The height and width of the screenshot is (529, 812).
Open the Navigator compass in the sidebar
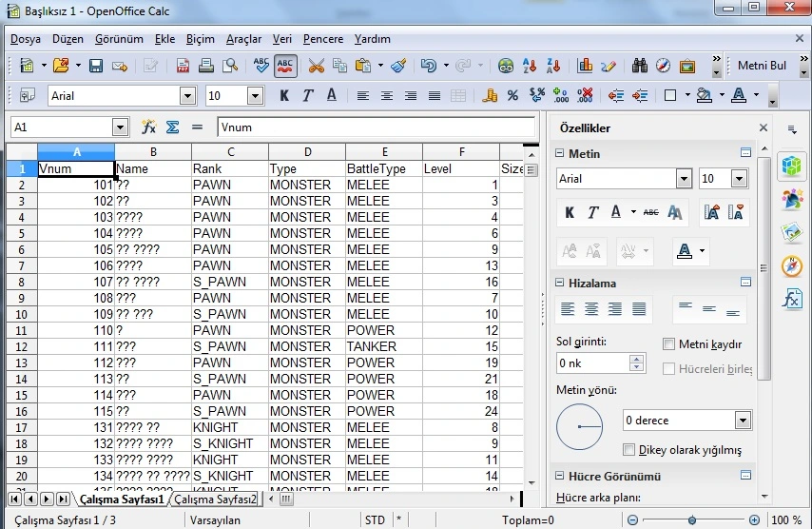click(x=791, y=265)
